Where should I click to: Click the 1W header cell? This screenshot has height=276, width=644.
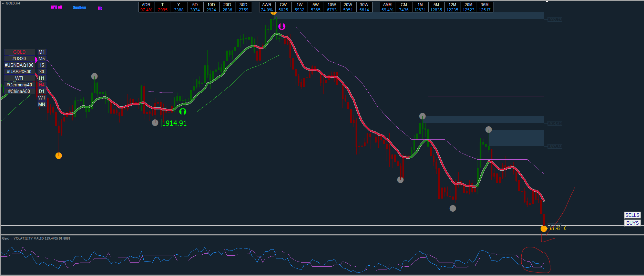click(299, 4)
